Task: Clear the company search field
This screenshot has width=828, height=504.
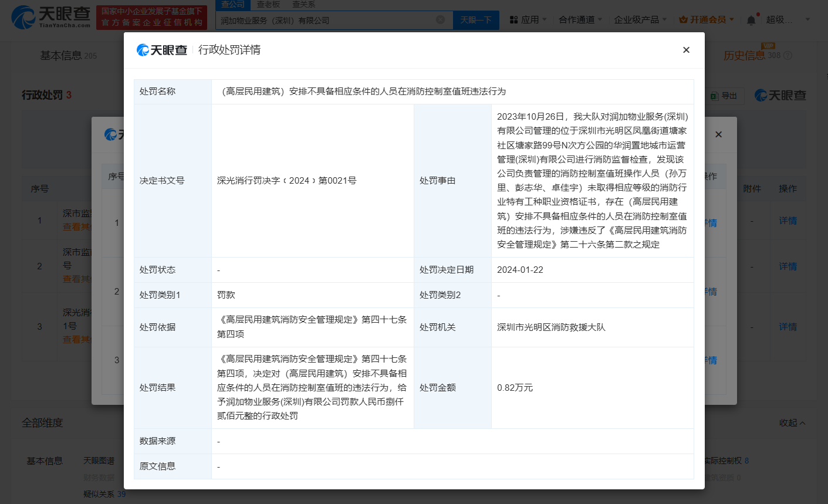Action: pyautogui.click(x=440, y=20)
